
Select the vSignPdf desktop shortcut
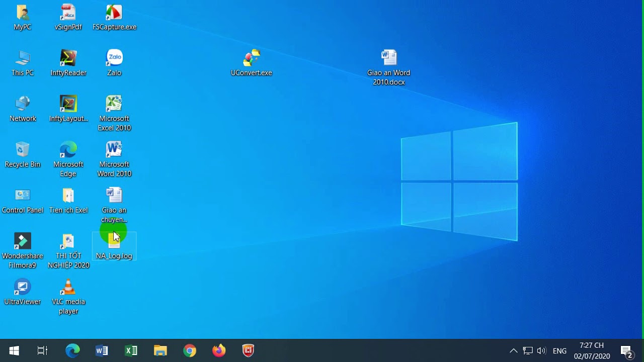(x=68, y=18)
